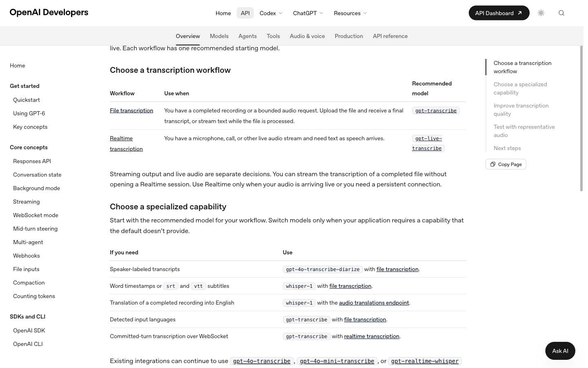This screenshot has height=368, width=588.
Task: Open WebSocket mode sidebar page
Action: pos(36,215)
